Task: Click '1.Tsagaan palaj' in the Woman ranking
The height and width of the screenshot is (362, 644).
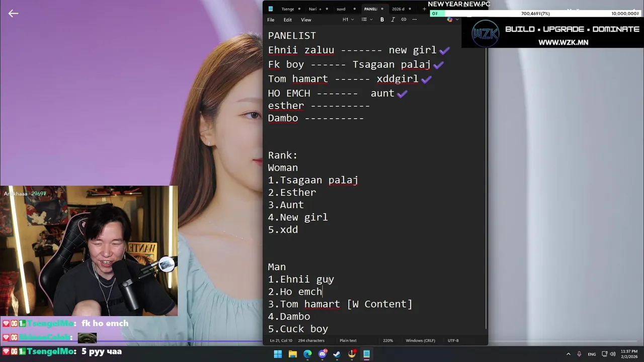Action: [x=313, y=180]
